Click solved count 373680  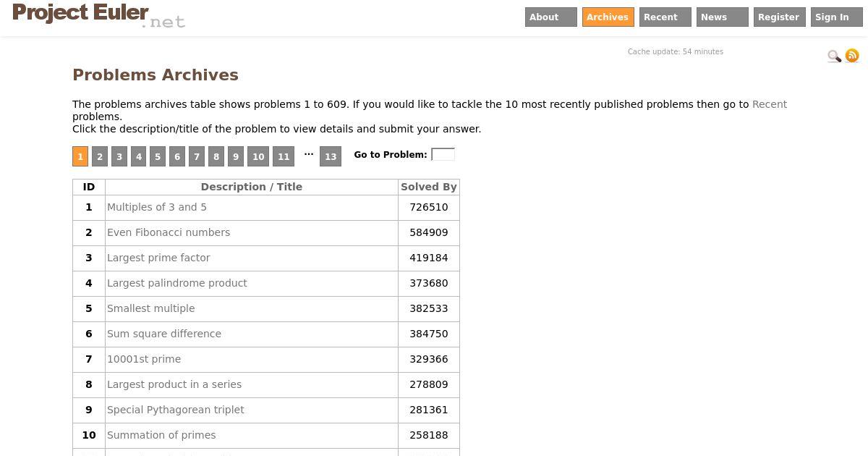(x=429, y=283)
